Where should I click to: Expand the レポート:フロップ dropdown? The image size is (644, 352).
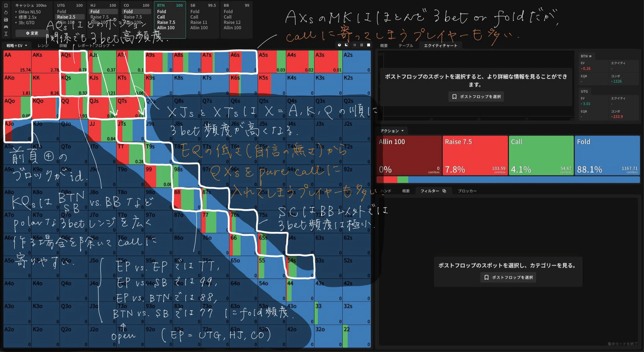pyautogui.click(x=96, y=46)
